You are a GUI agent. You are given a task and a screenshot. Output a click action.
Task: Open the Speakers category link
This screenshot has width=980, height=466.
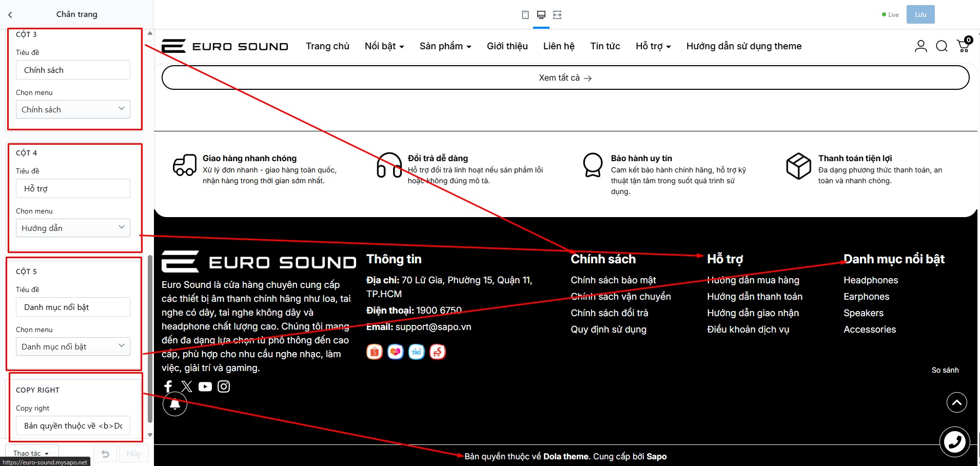864,313
